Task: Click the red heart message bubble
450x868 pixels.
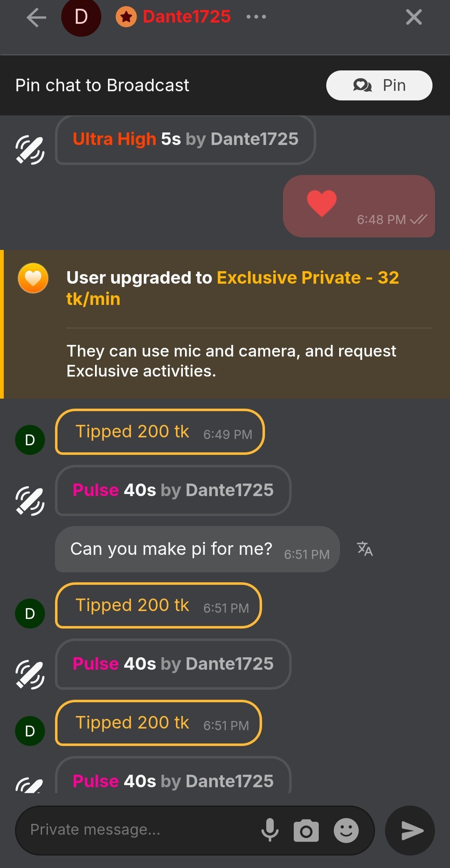Action: pos(358,206)
